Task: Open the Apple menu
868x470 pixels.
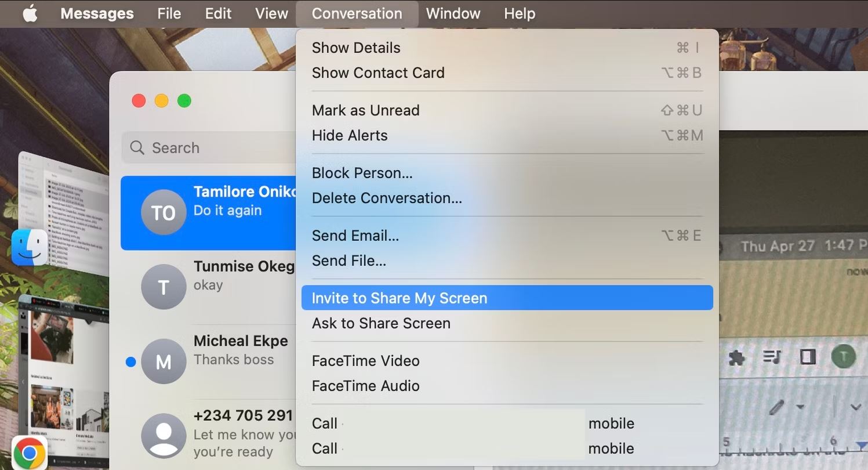Action: [30, 13]
